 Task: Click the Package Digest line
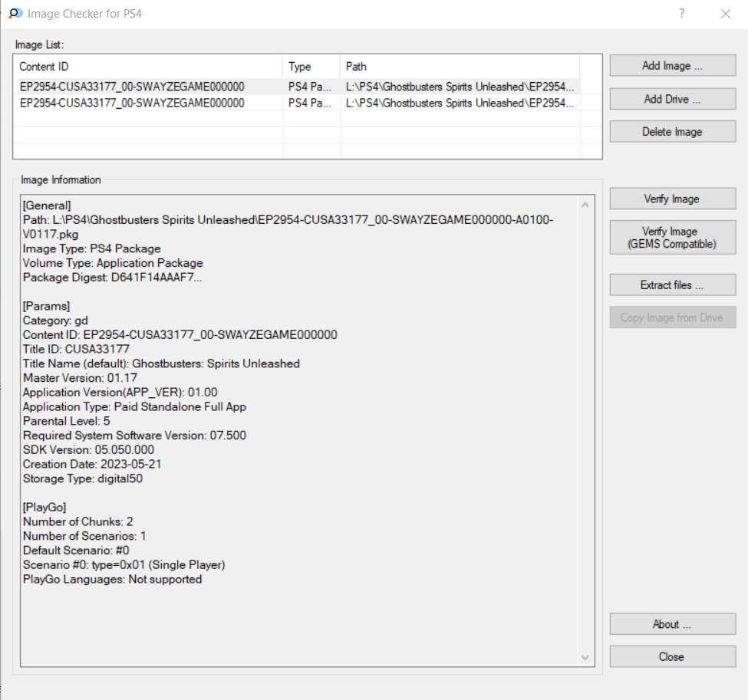click(x=113, y=278)
